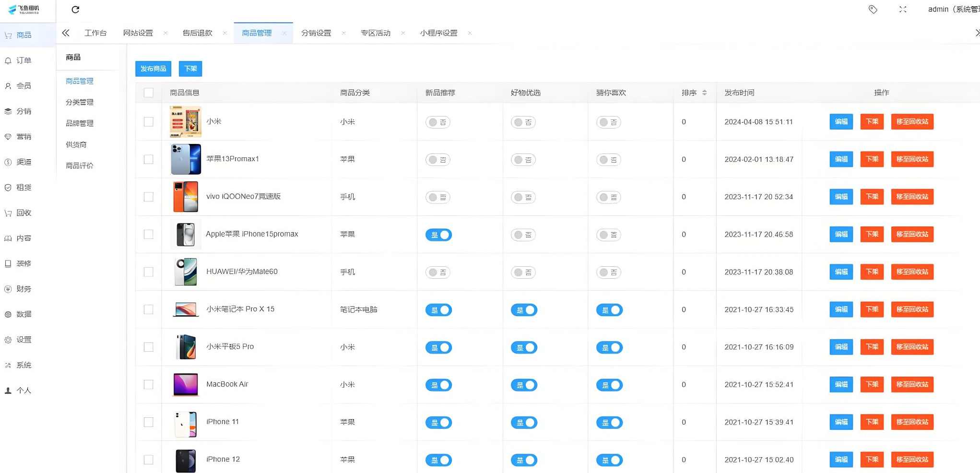This screenshot has height=473, width=980.
Task: Open 品牌管理 in the left submenu
Action: (x=79, y=123)
